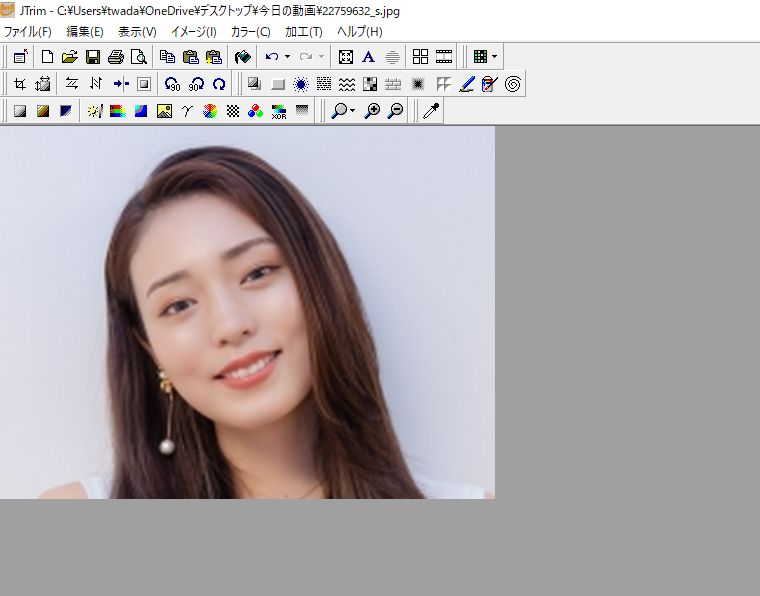Viewport: 760px width, 596px height.
Task: Apply the glass tile effect
Action: pyautogui.click(x=443, y=84)
